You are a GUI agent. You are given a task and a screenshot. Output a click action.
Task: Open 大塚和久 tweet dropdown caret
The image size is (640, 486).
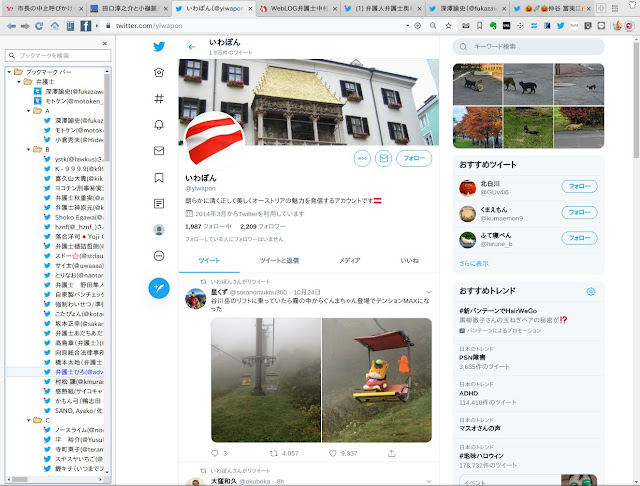click(429, 482)
